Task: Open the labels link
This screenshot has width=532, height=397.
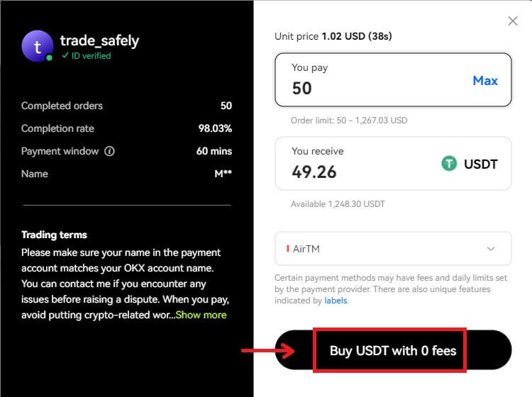Action: coord(336,301)
